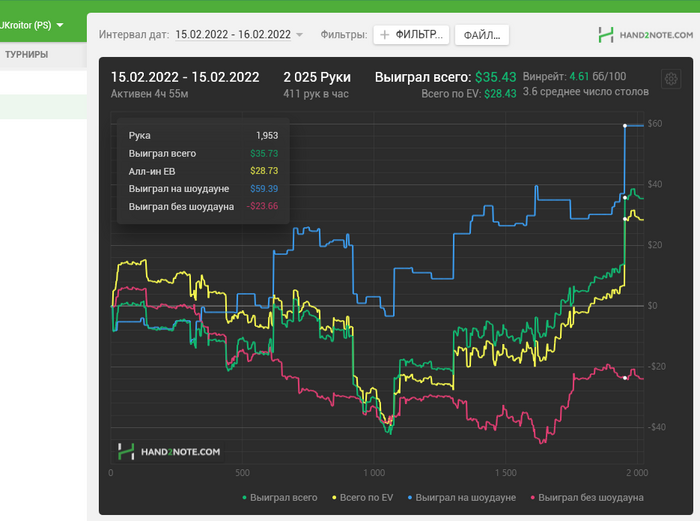
Task: Toggle the Выиграл на шоудауне legend series
Action: point(465,497)
